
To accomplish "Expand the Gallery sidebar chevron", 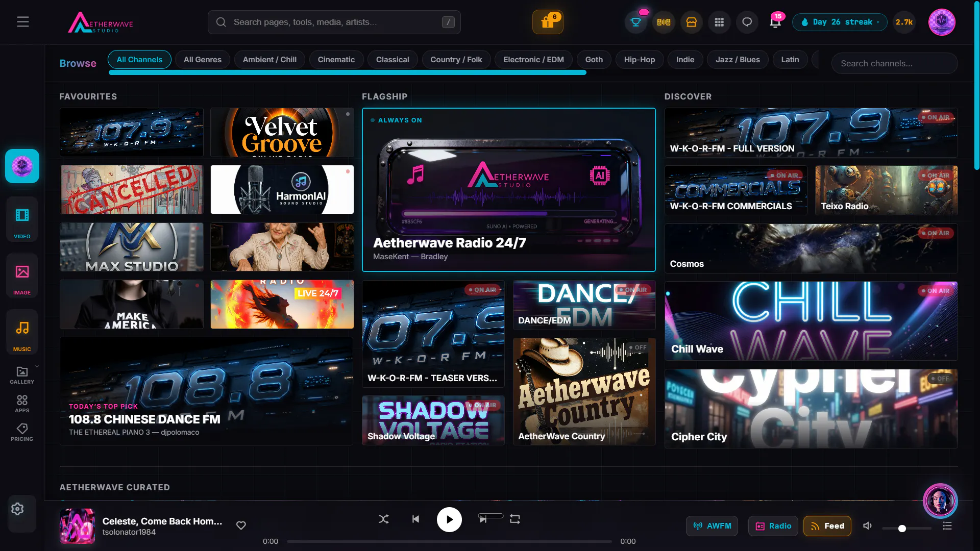I will tap(37, 366).
